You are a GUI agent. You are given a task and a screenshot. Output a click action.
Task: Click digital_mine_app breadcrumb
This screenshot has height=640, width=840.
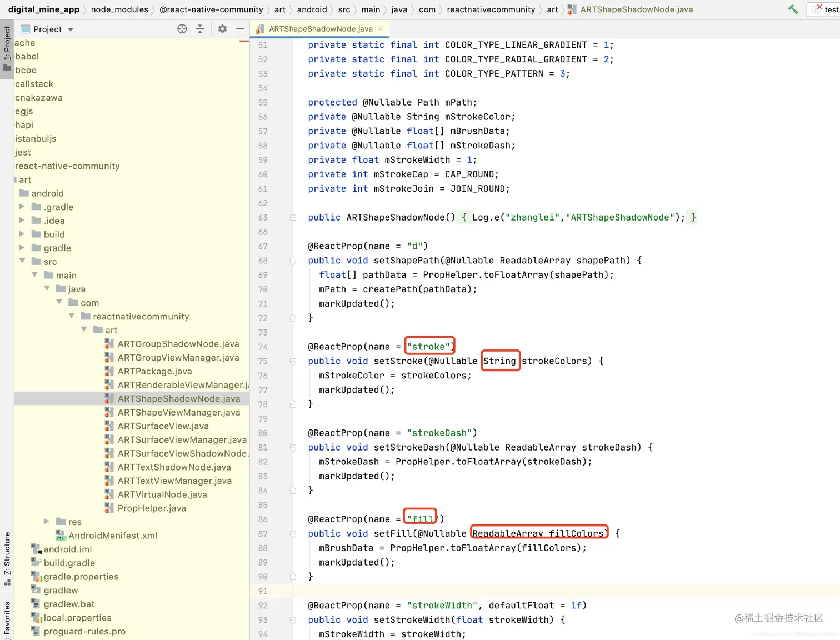(44, 9)
